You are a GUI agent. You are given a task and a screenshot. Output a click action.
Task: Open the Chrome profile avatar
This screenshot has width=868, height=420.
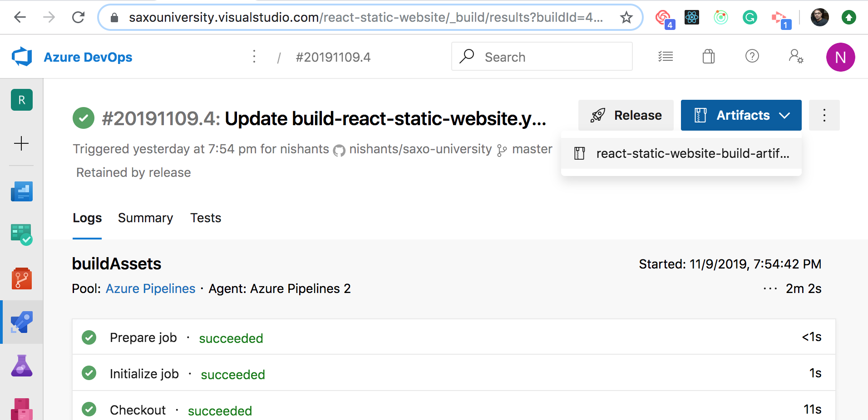820,17
